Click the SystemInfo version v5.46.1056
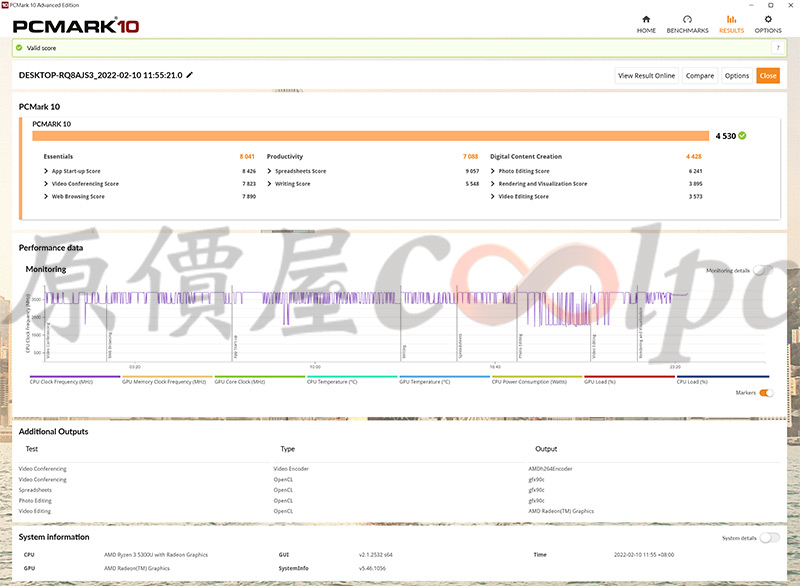 tap(372, 568)
